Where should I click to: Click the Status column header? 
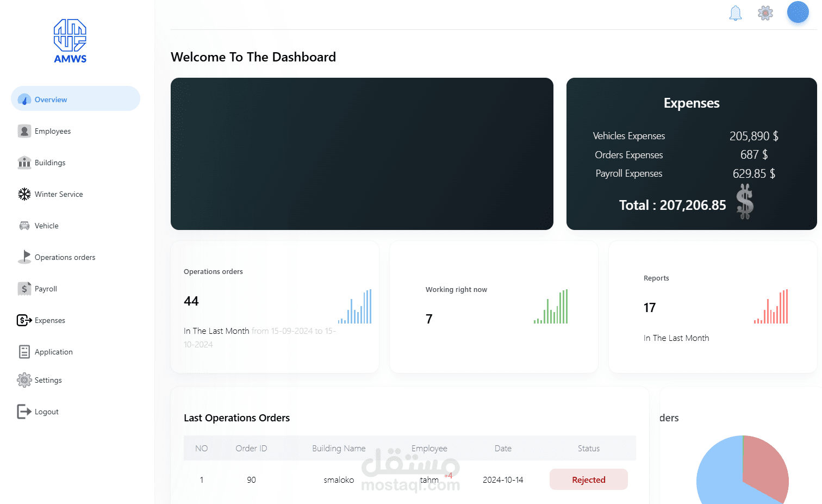tap(589, 449)
